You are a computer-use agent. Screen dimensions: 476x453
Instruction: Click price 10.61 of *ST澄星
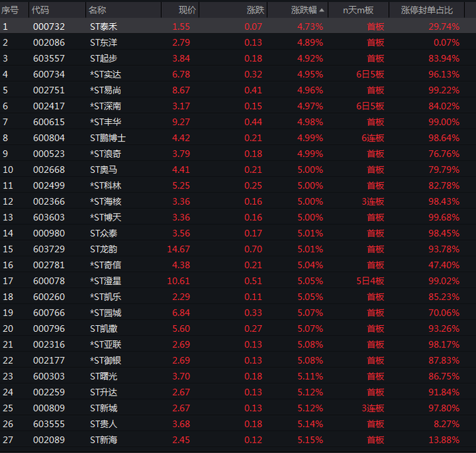(178, 281)
